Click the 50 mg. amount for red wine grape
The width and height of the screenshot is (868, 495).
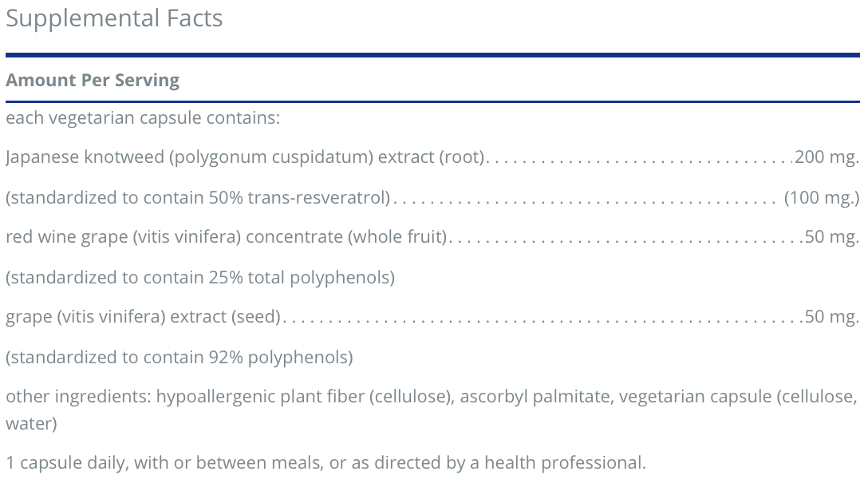831,237
